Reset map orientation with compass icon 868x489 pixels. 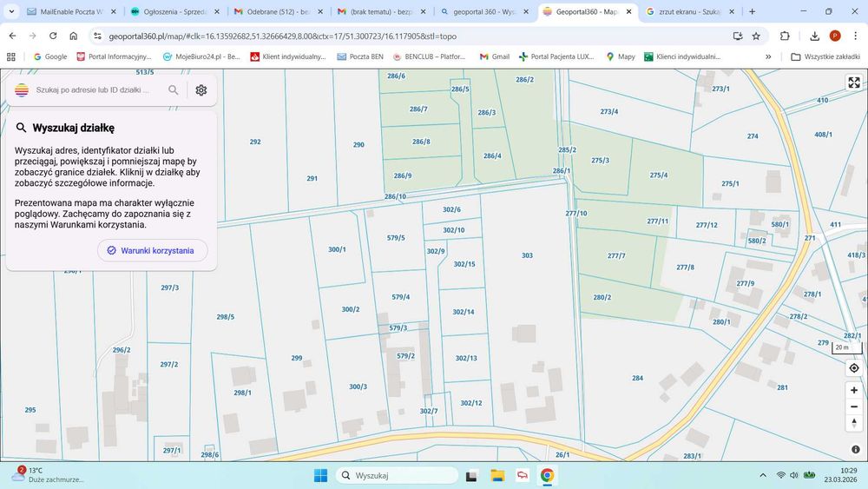853,424
